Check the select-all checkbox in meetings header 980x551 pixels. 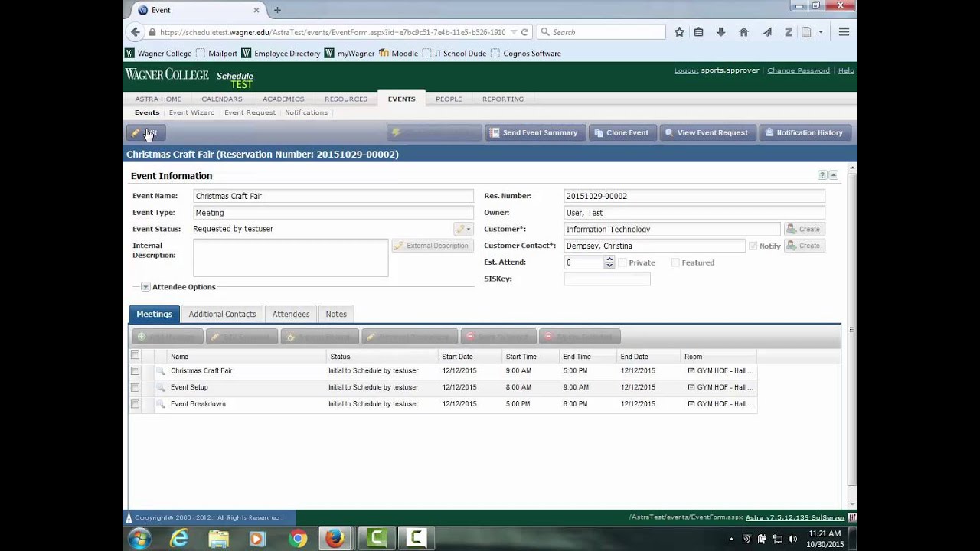click(x=136, y=355)
